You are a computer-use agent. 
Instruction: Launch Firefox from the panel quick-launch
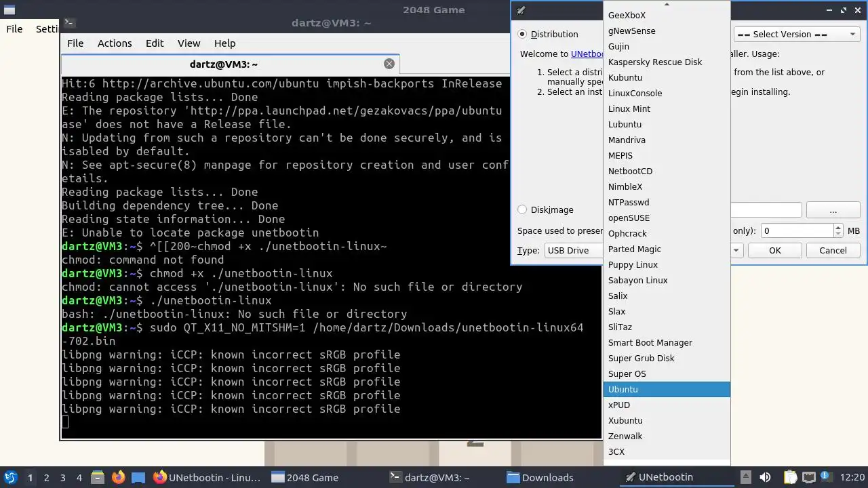pyautogui.click(x=118, y=477)
